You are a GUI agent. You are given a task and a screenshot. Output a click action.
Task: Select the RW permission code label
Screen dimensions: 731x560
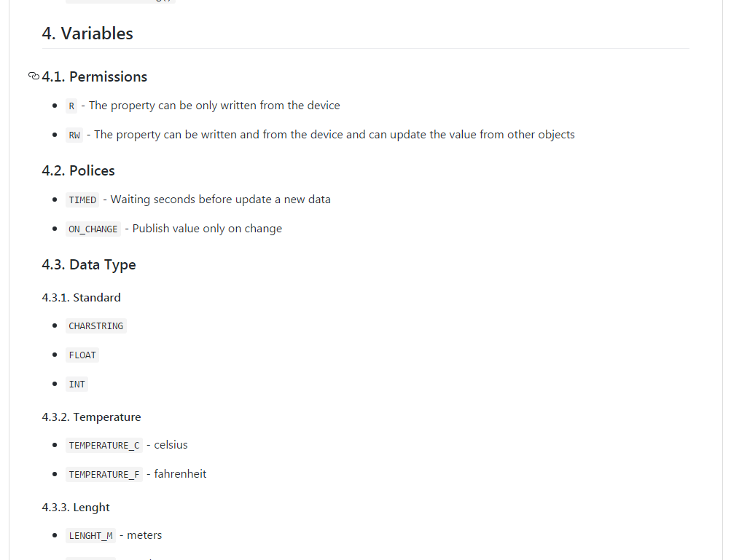(x=74, y=135)
